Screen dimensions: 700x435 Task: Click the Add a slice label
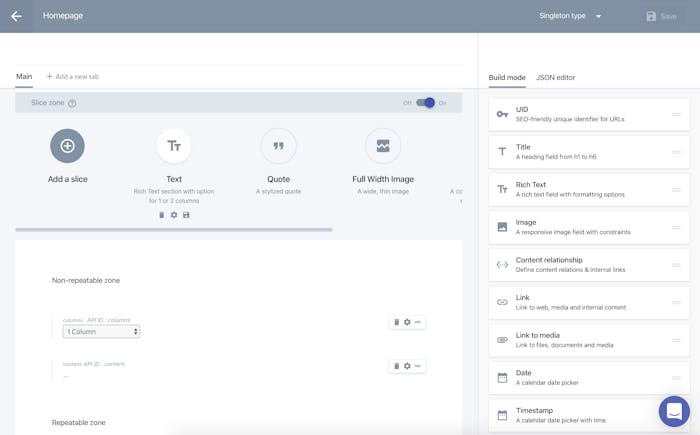pyautogui.click(x=67, y=179)
